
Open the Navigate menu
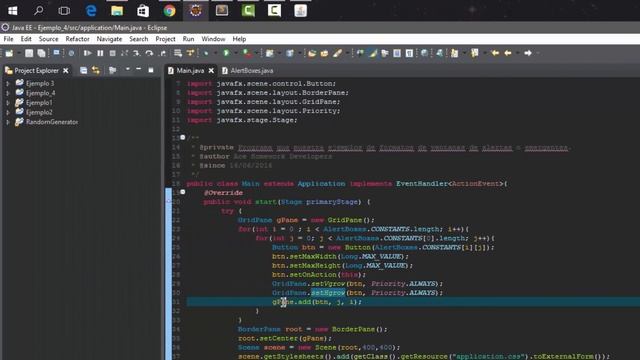coord(109,39)
